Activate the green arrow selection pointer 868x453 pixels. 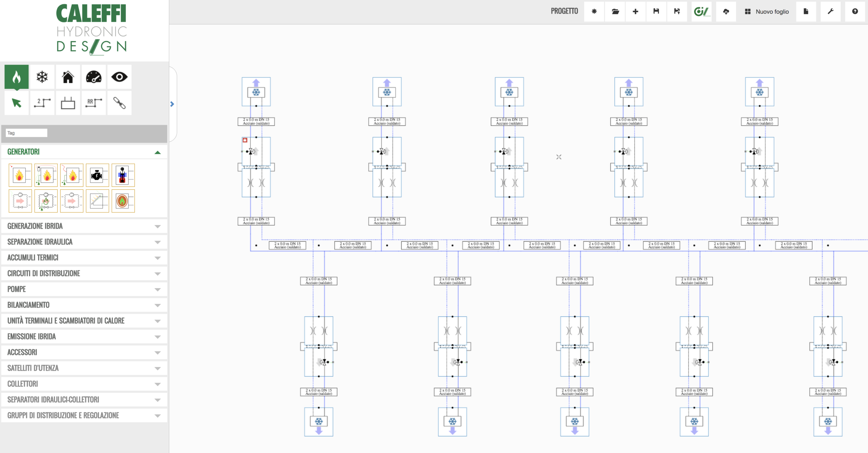click(16, 103)
